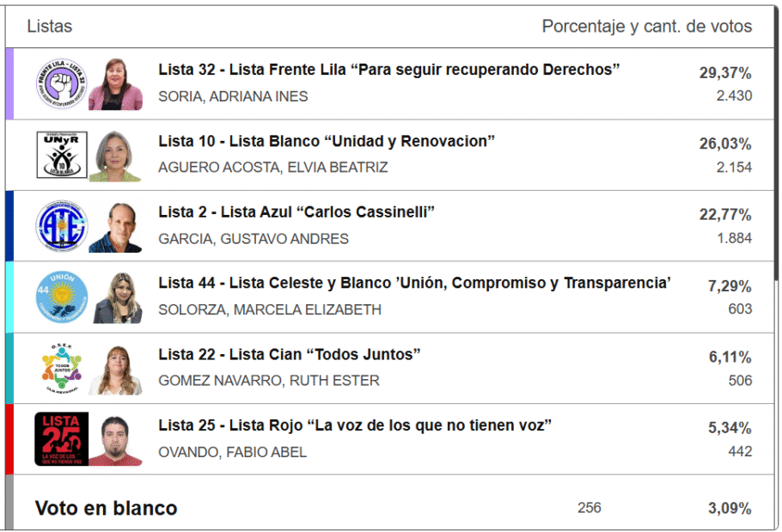
Task: Click Ruth Ester Gomez Navarro's photo
Action: pos(116,369)
